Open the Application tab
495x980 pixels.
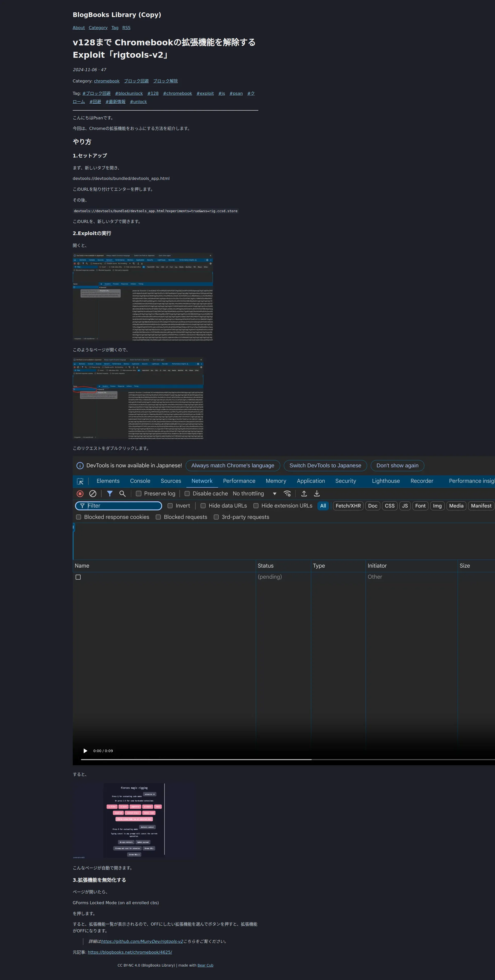(311, 481)
